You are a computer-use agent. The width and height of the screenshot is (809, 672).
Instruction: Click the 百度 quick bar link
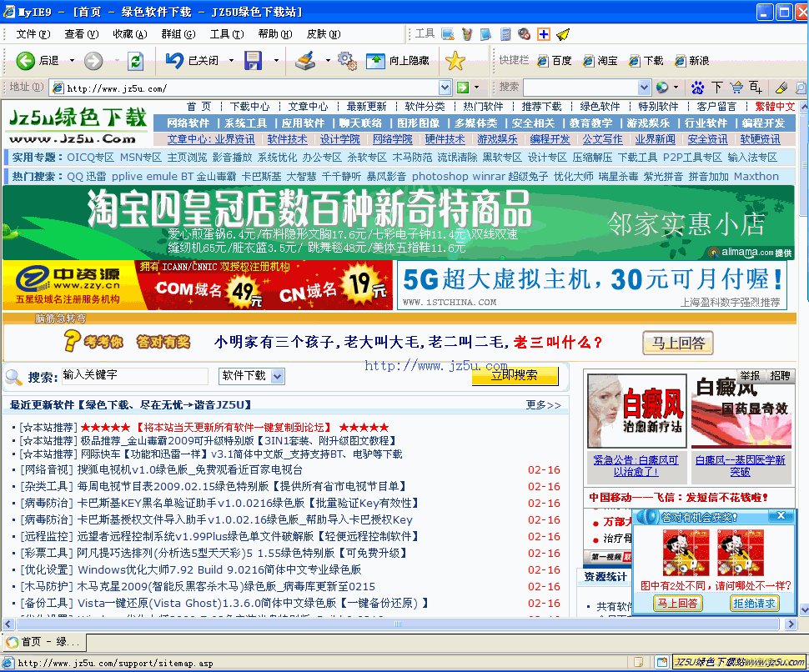(555, 61)
